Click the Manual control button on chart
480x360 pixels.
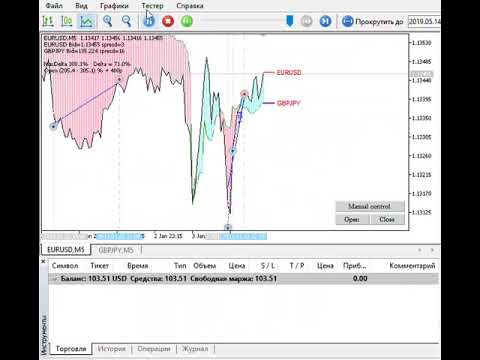click(x=370, y=206)
